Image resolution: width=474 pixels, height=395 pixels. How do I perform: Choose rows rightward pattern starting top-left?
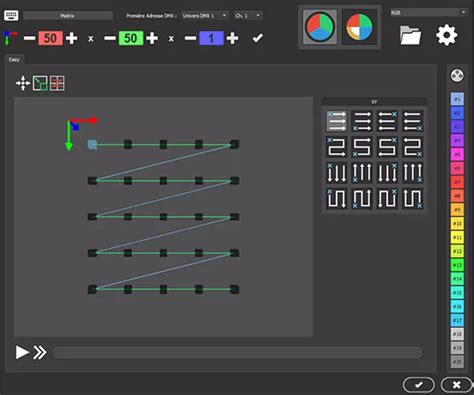336,121
